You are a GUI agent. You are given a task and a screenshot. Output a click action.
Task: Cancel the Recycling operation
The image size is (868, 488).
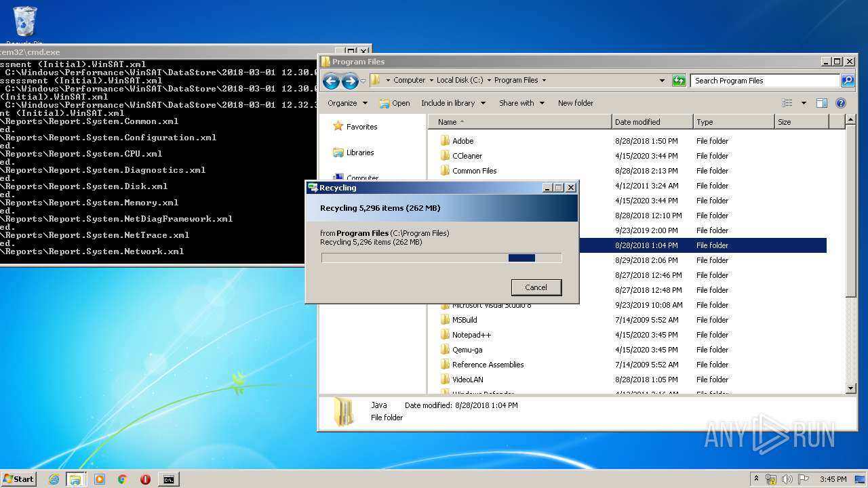(536, 287)
